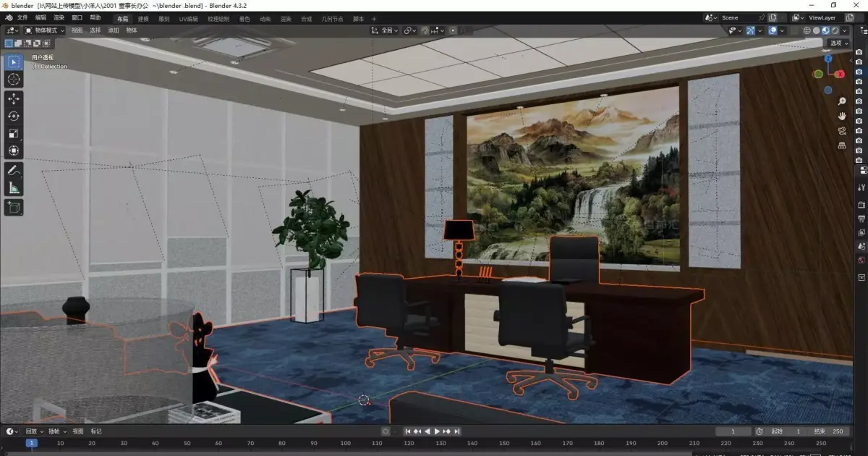Toggle proportional editing button
This screenshot has width=868, height=456.
point(453,30)
